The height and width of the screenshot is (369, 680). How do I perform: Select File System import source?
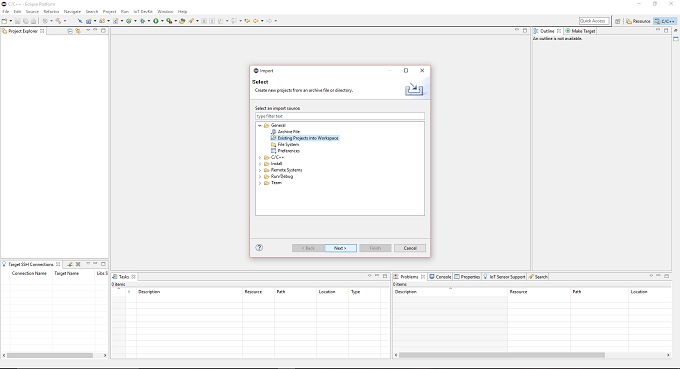285,144
